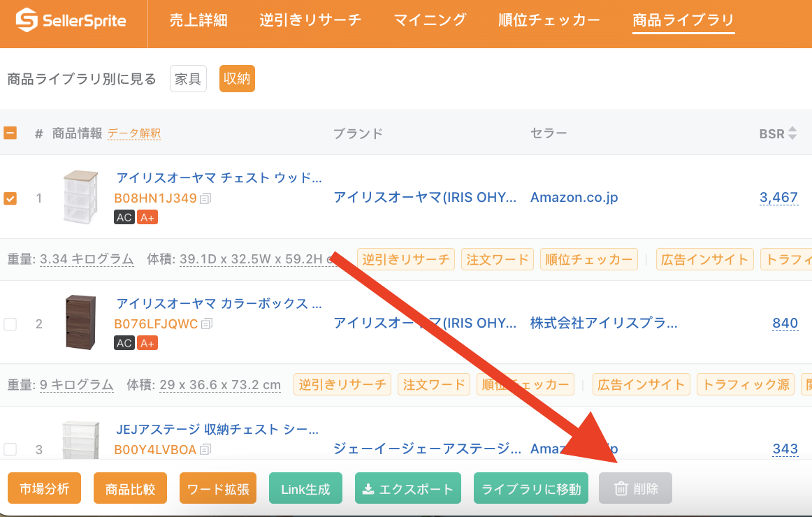Click the AC badge under B076LFJQWC

(x=124, y=343)
